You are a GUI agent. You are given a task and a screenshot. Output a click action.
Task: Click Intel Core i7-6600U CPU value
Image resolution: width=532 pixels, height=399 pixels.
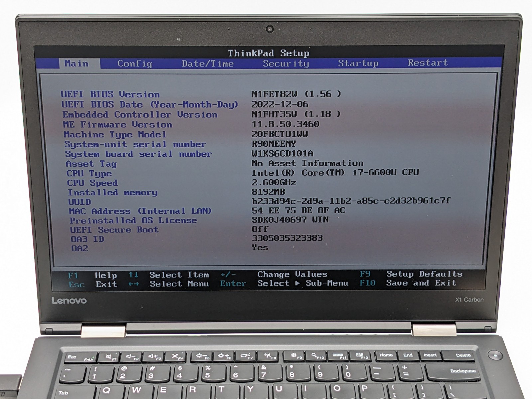click(335, 172)
